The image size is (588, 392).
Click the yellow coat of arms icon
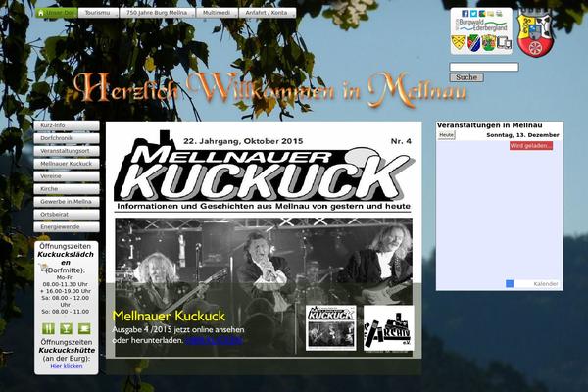[459, 42]
